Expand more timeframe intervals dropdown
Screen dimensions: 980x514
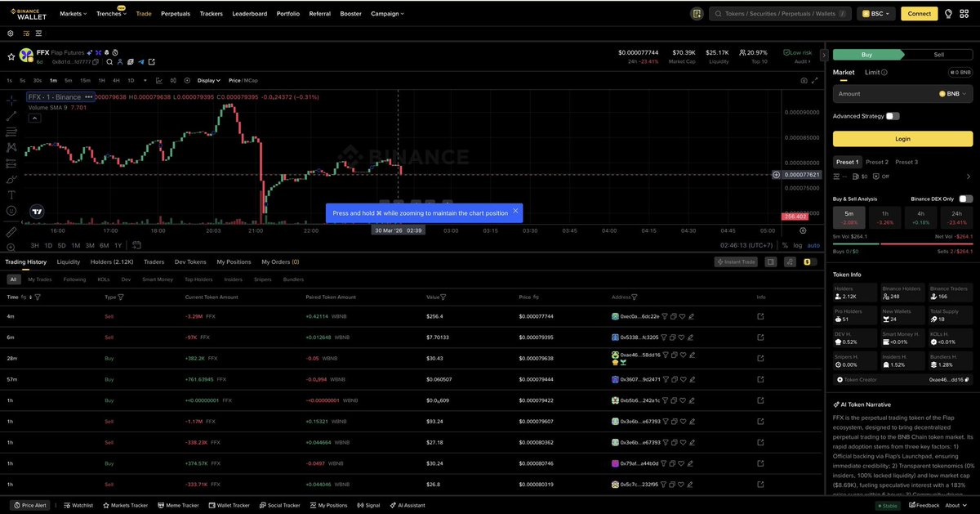tap(145, 80)
